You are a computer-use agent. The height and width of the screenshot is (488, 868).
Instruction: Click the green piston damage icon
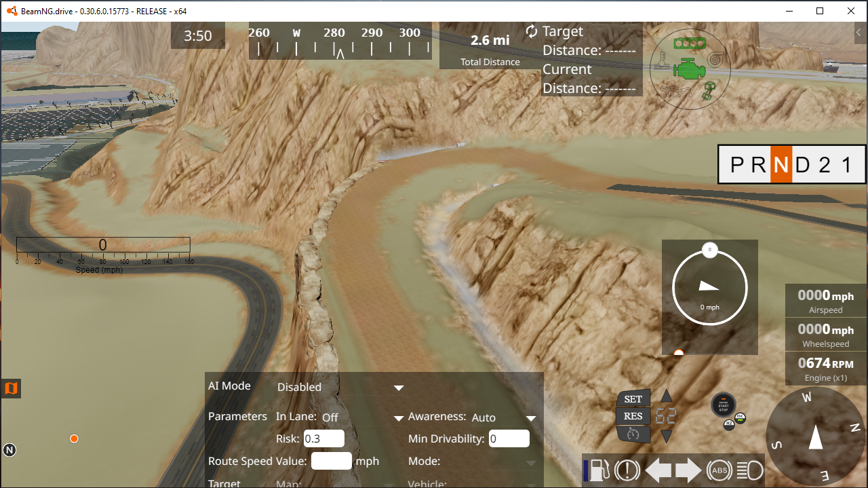point(709,90)
